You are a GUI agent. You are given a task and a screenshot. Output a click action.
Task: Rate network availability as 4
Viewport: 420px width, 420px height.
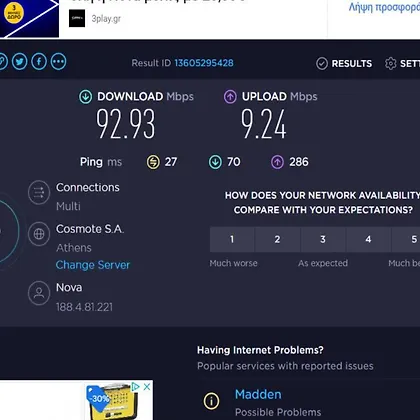[x=368, y=239]
